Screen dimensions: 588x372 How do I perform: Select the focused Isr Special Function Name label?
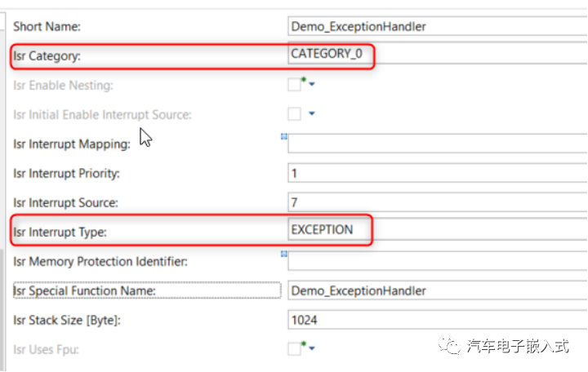(x=147, y=290)
